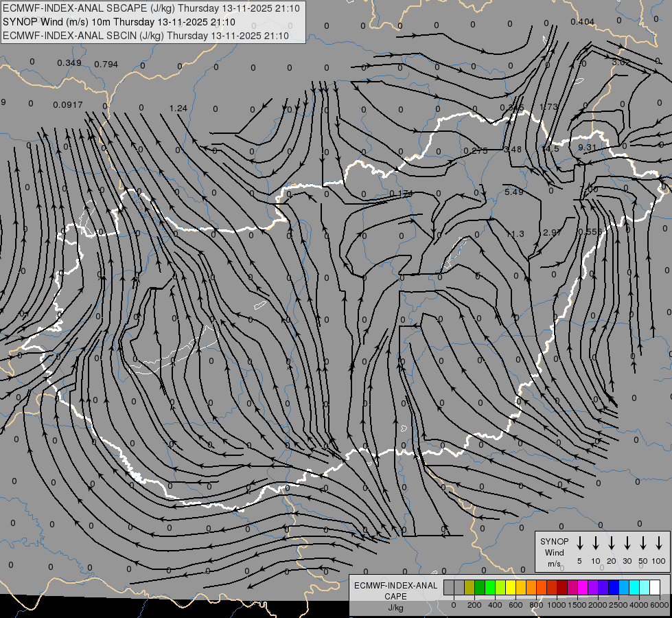This screenshot has height=618, width=672.
Task: Click the 1.73 value on the map
Action: (x=548, y=107)
